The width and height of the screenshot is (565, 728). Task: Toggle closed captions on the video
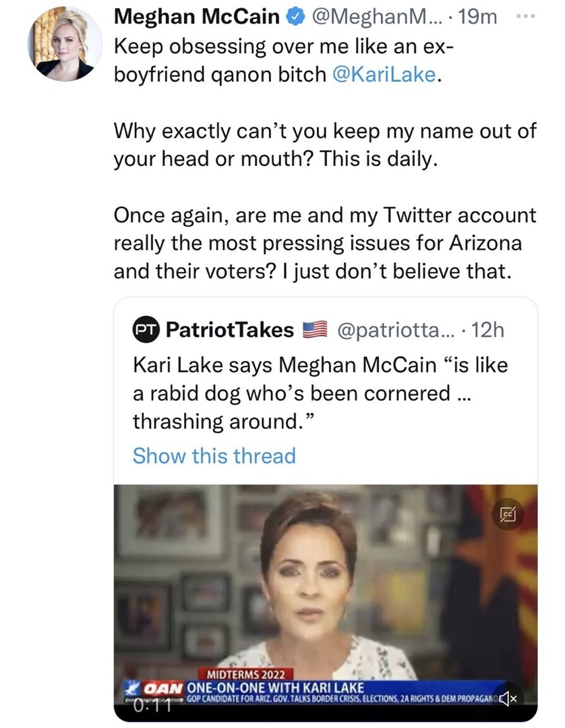pyautogui.click(x=508, y=517)
